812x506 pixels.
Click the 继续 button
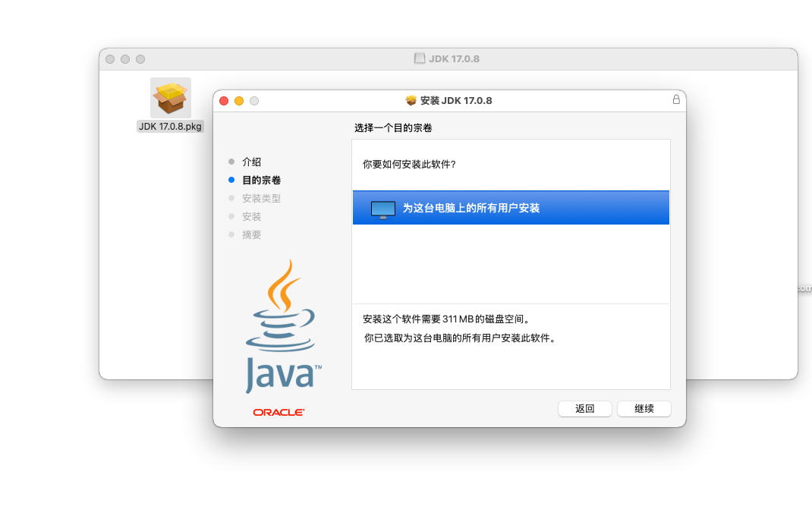[x=644, y=409]
